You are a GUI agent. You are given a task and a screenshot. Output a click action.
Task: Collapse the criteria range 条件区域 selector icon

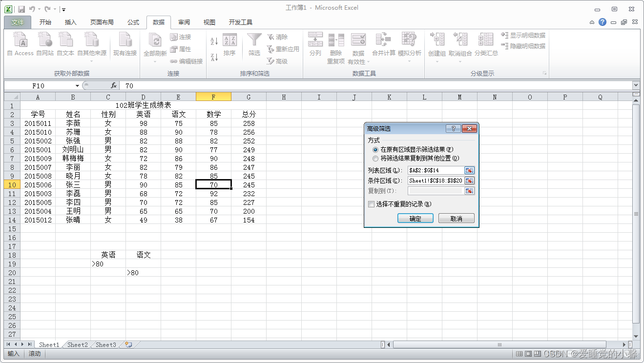pos(469,181)
